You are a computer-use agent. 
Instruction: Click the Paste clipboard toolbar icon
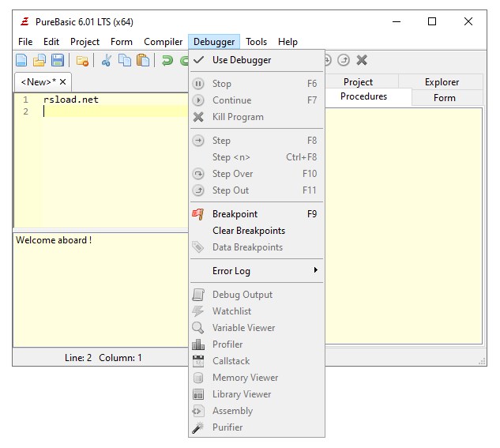coord(143,60)
